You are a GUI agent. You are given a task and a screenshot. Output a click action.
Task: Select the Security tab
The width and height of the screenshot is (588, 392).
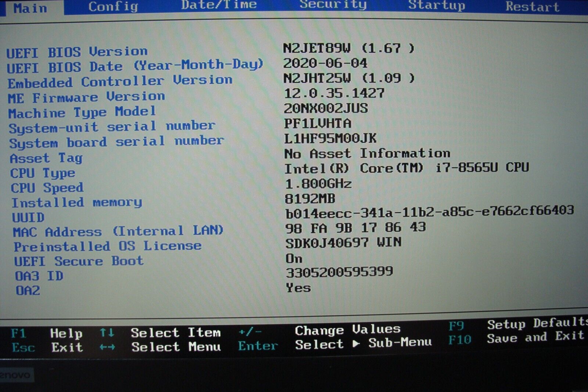pyautogui.click(x=332, y=4)
